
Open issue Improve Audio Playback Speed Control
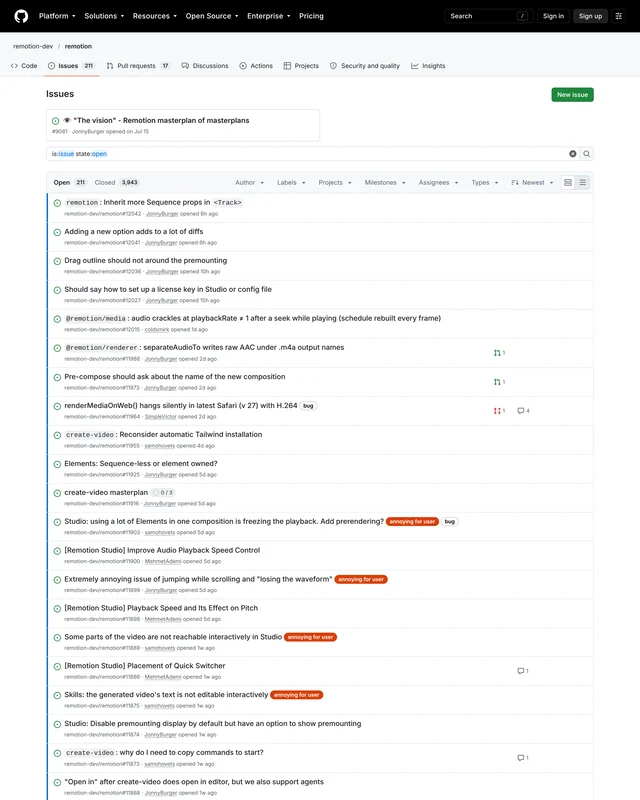pos(162,551)
